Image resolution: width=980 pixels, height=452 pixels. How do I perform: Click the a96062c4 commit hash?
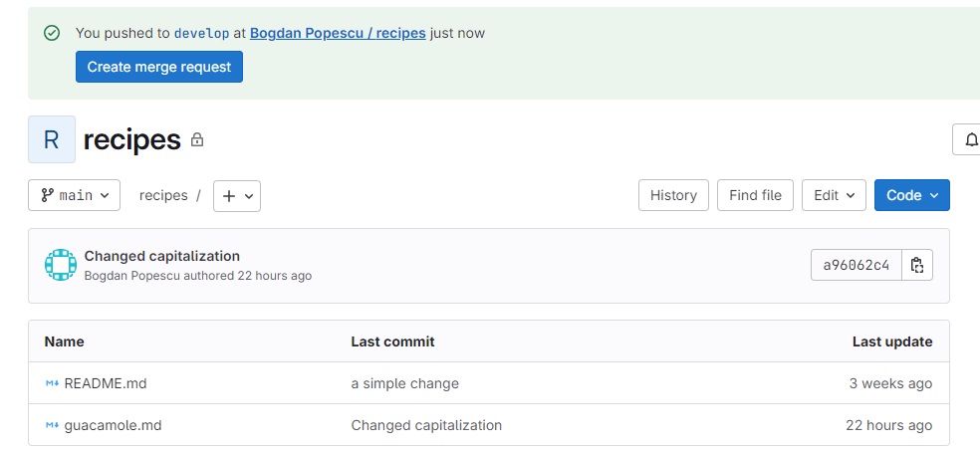(x=857, y=265)
